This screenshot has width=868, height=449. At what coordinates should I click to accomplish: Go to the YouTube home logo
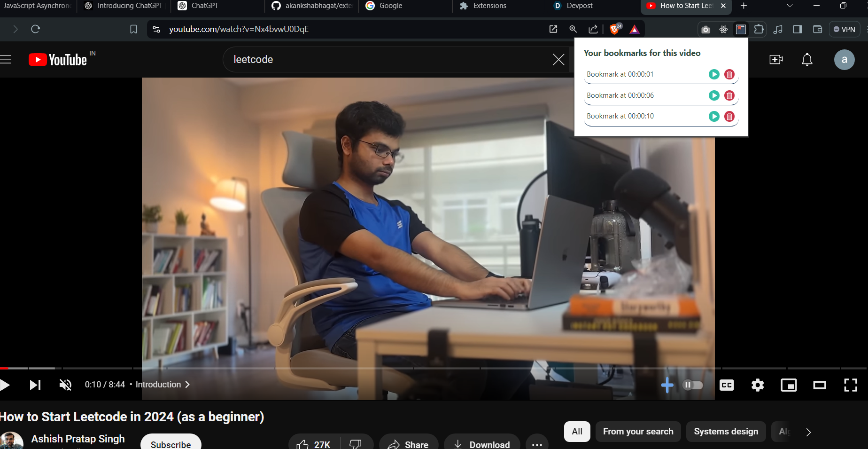(x=58, y=60)
